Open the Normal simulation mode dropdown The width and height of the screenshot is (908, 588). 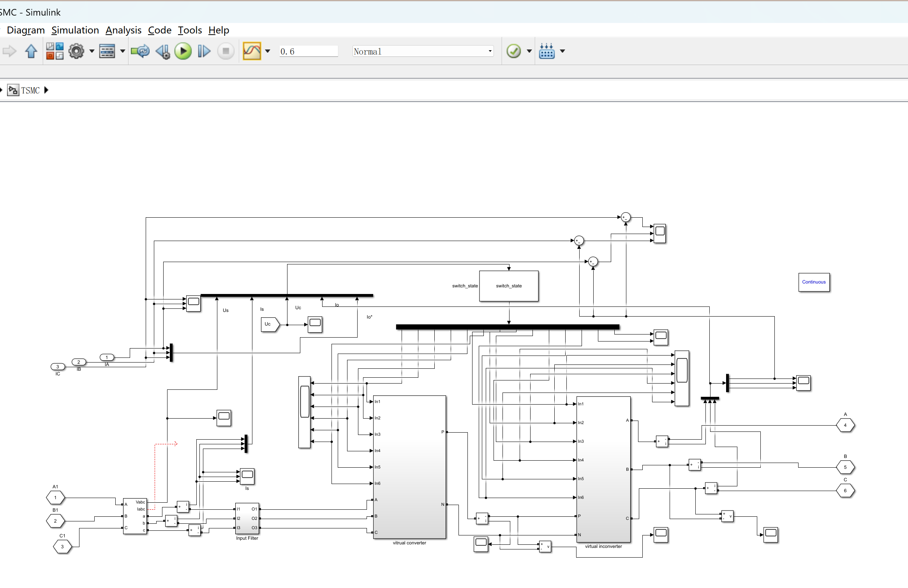[x=423, y=51]
